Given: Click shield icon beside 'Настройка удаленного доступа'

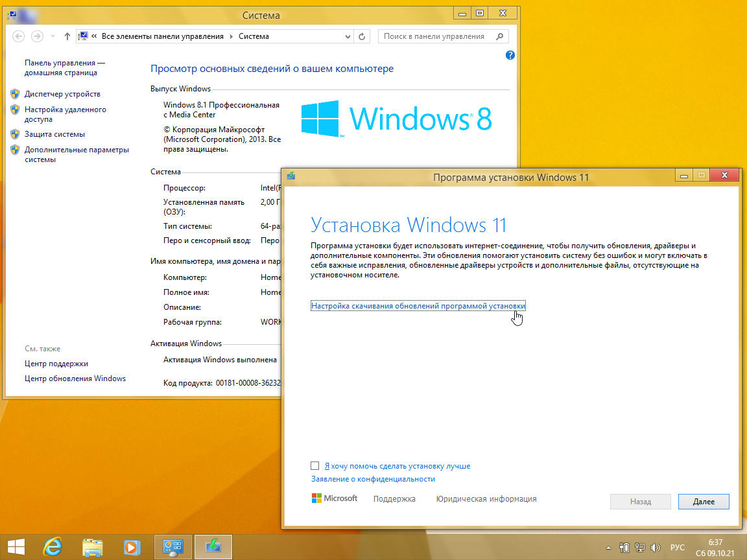Looking at the screenshot, I should click(x=16, y=110).
